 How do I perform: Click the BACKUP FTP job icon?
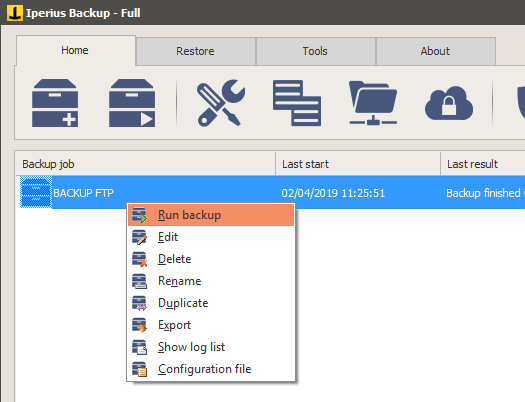36,192
